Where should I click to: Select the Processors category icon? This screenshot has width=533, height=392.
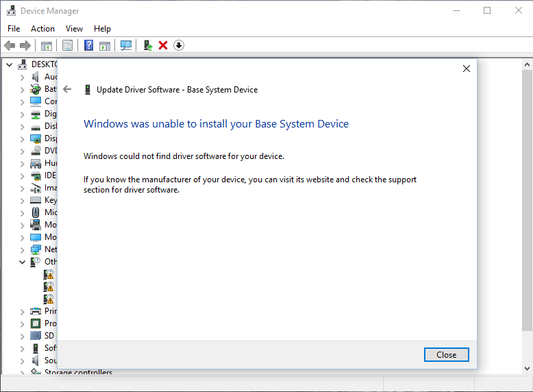pos(36,323)
